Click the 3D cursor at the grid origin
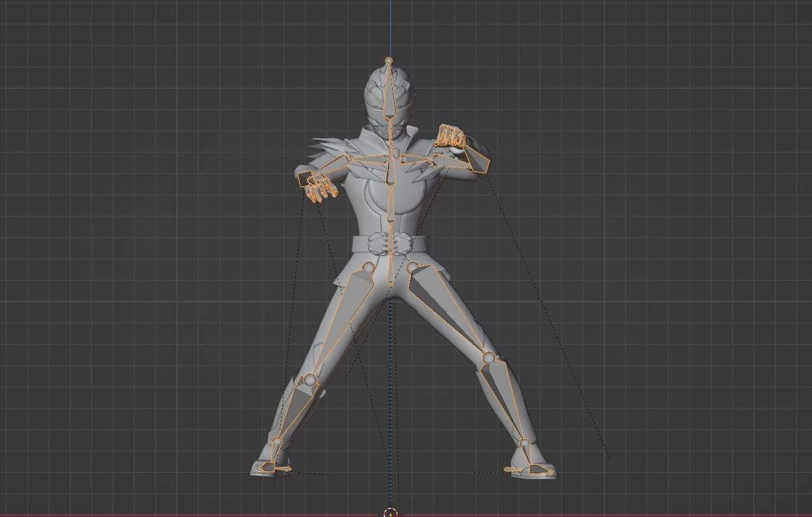 pos(390,513)
